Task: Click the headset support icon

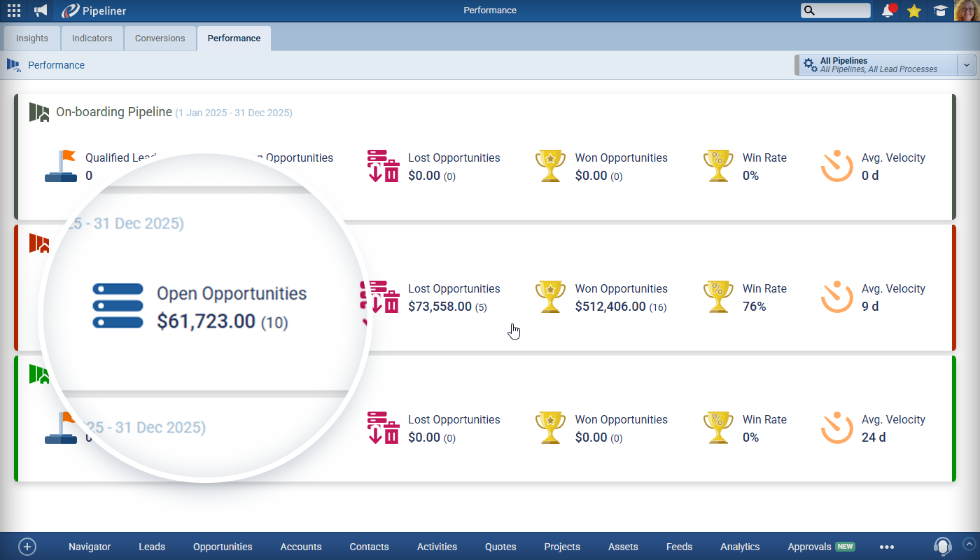Action: [943, 547]
